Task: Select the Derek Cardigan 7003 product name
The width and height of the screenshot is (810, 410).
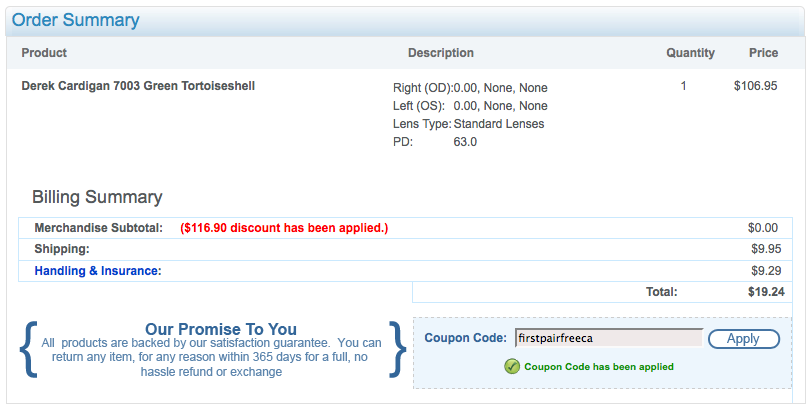Action: pyautogui.click(x=138, y=86)
